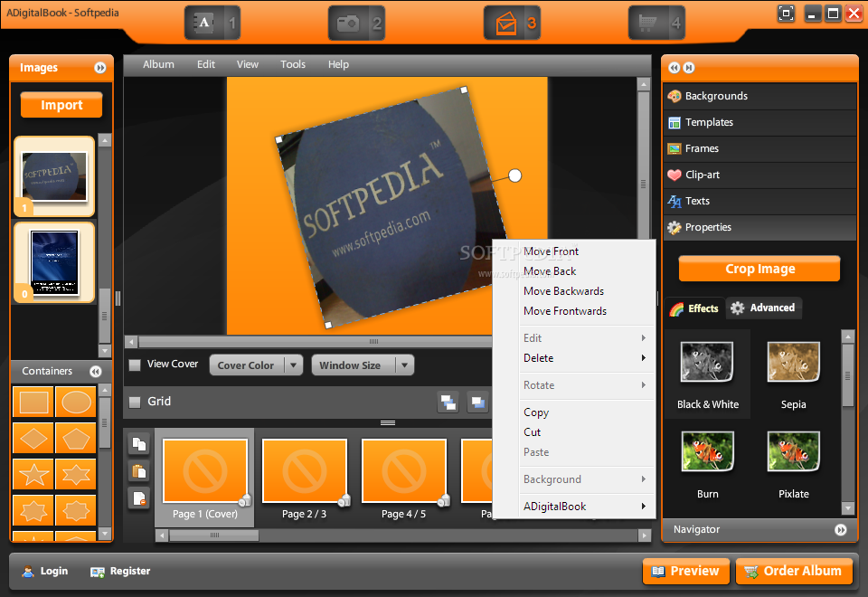Choose Move Frontwards in context menu
Screen dimensions: 868x597
point(574,311)
